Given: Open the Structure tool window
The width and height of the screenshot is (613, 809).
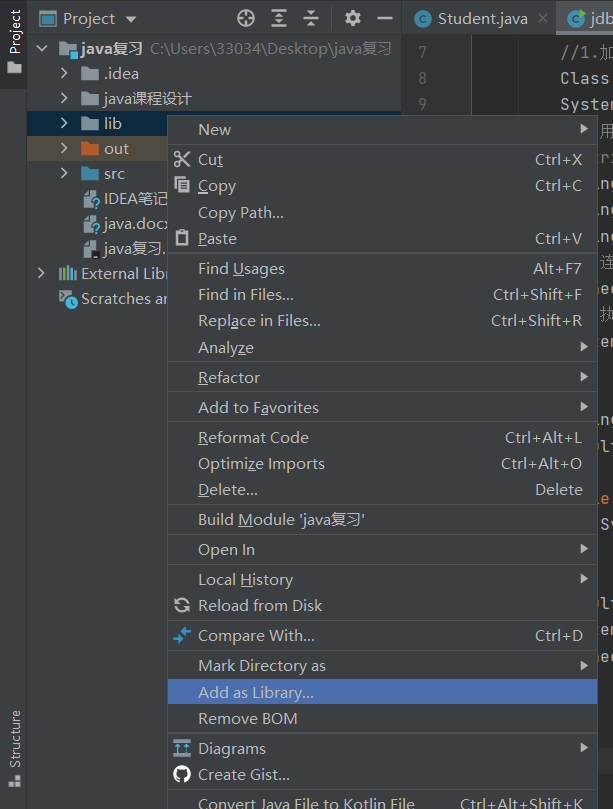Looking at the screenshot, I should click(x=14, y=747).
